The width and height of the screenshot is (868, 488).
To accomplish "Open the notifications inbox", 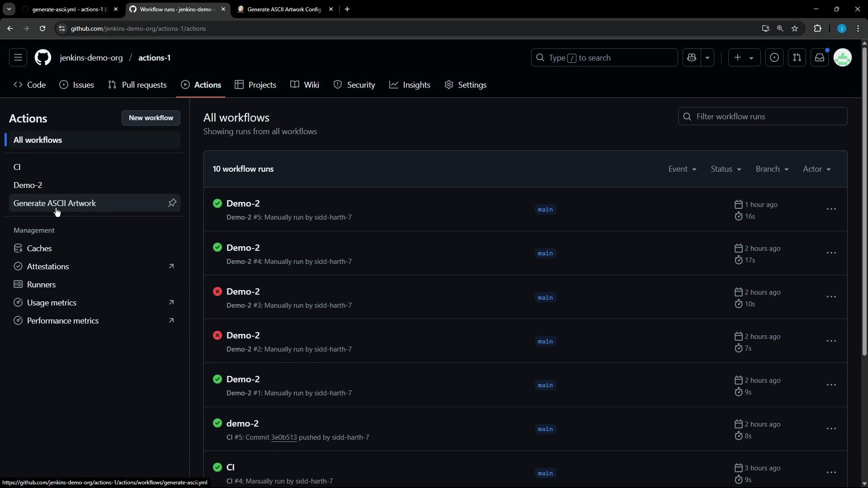I will point(820,58).
